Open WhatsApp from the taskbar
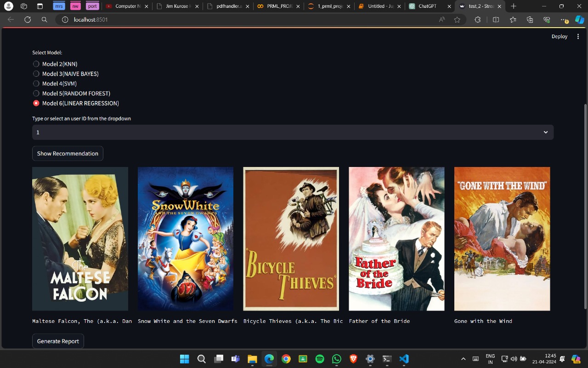The width and height of the screenshot is (588, 368). [x=337, y=359]
